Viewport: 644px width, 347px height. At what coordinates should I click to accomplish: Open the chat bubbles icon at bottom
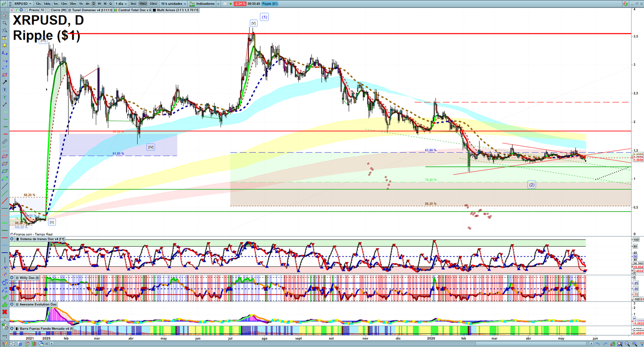[20, 344]
